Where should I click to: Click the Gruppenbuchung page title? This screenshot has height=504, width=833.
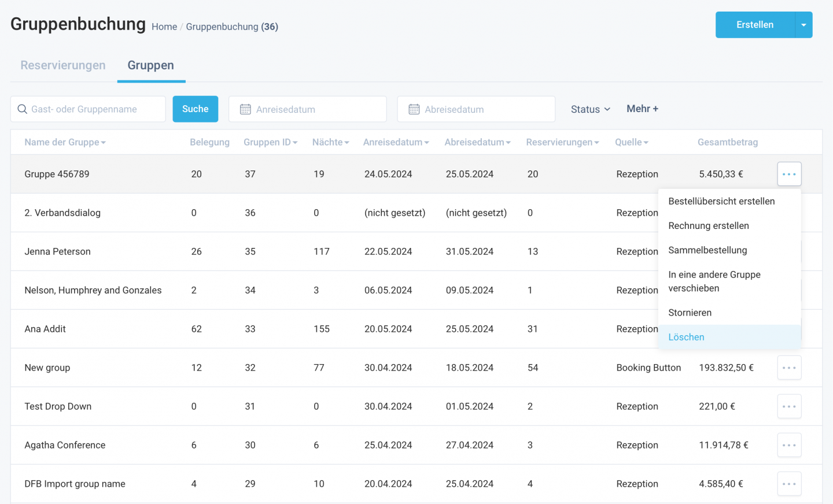pyautogui.click(x=78, y=24)
